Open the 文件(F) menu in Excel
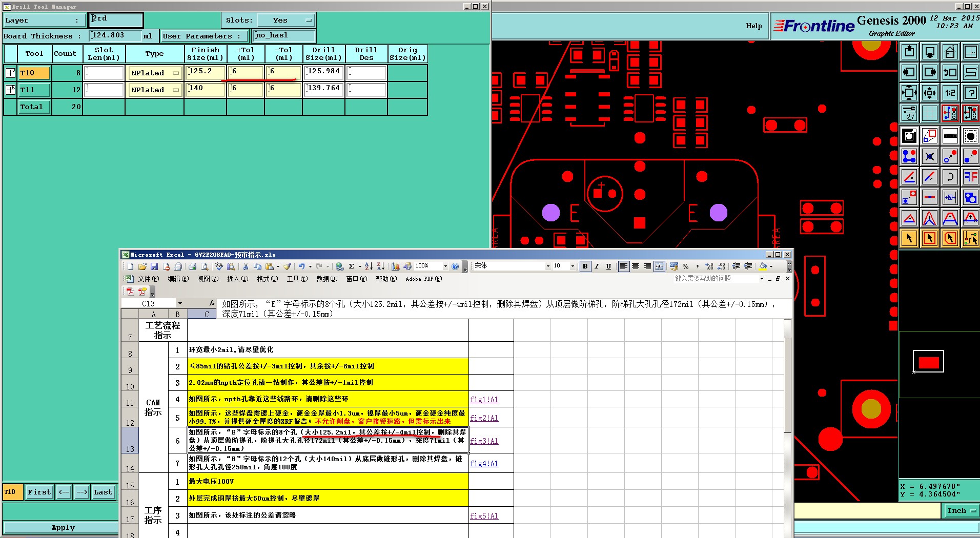Screen dimensions: 980x538 [x=148, y=279]
